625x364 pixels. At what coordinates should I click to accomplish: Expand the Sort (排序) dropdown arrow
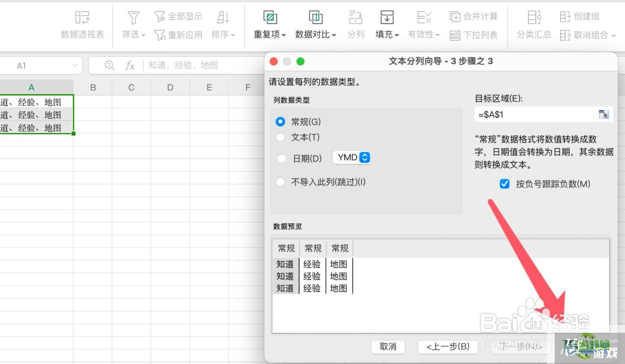coord(233,35)
